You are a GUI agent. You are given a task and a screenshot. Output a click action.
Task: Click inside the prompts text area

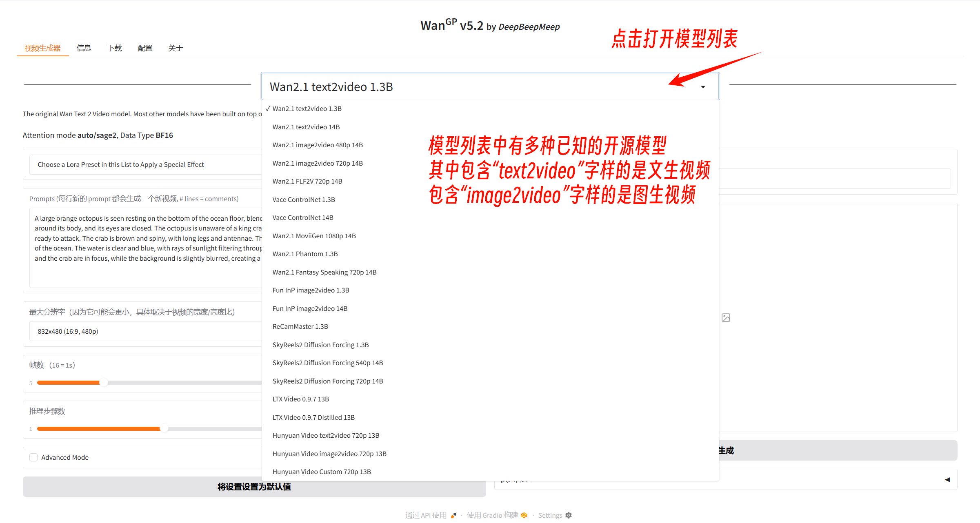click(x=145, y=248)
